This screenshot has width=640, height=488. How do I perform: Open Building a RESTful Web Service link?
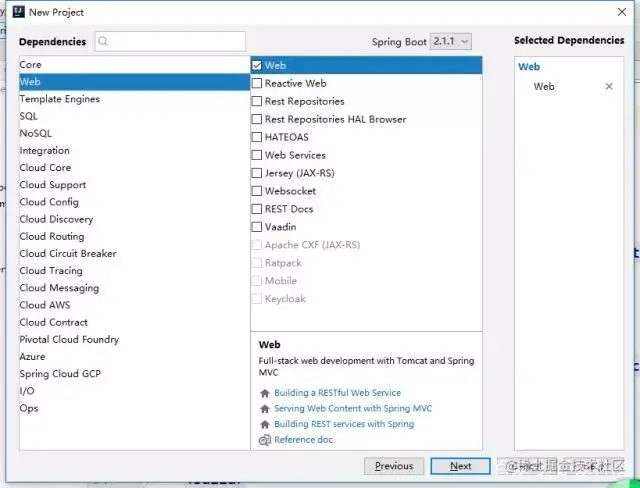338,393
